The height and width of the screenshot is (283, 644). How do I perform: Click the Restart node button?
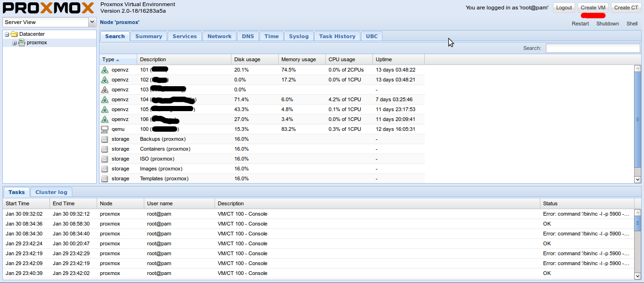[x=580, y=24]
